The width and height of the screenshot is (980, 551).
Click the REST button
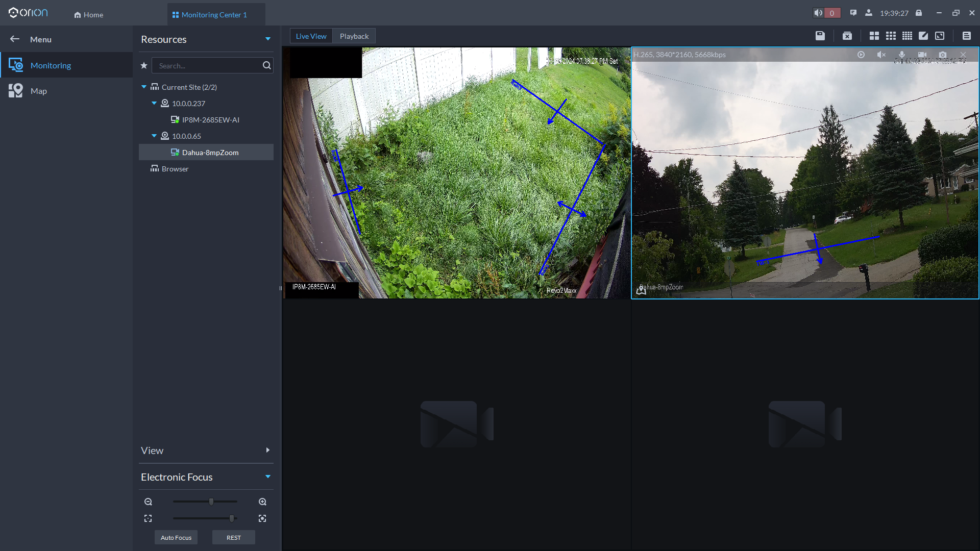[x=234, y=538]
